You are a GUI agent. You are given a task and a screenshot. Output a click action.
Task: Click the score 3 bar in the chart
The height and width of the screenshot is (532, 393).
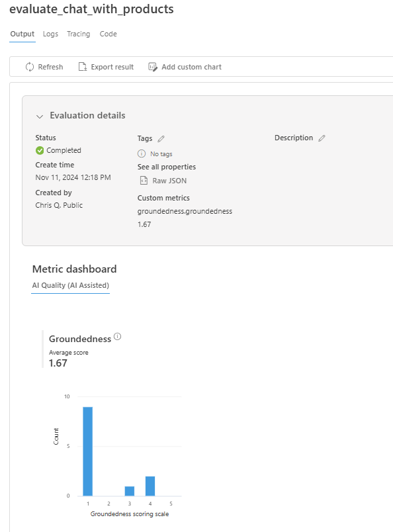point(129,491)
